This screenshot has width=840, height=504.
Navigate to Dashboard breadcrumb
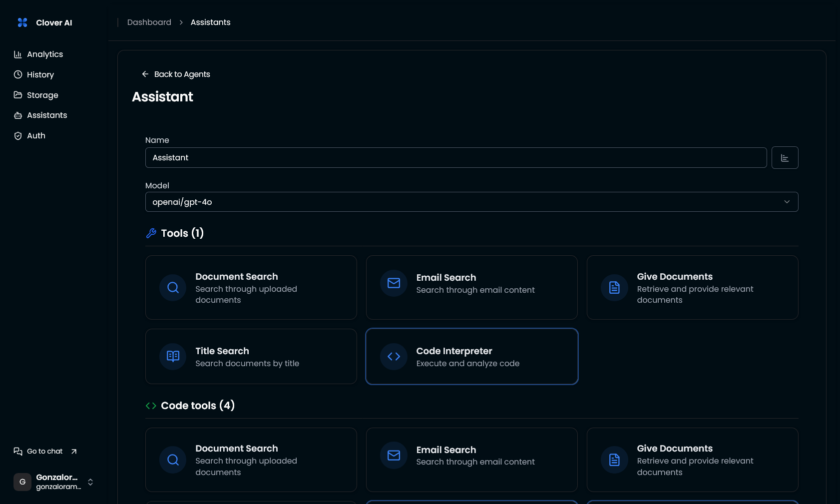coord(149,22)
